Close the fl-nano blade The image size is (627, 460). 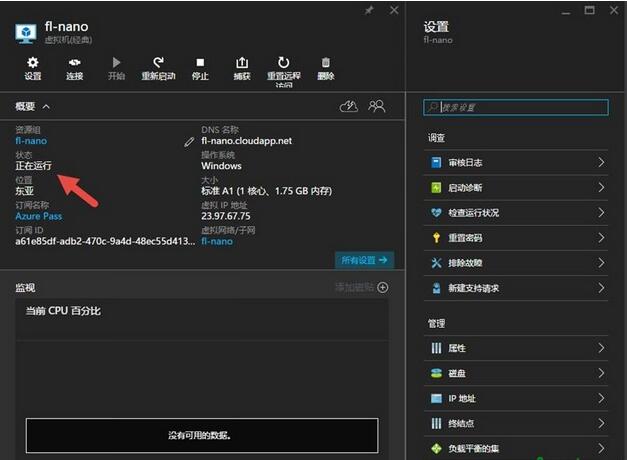394,10
